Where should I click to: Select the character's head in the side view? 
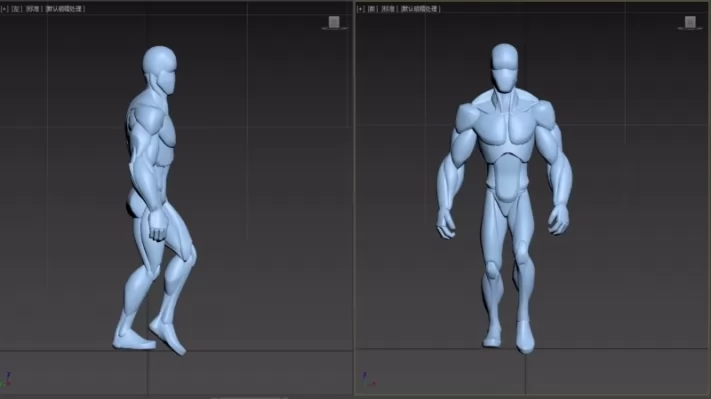(161, 69)
